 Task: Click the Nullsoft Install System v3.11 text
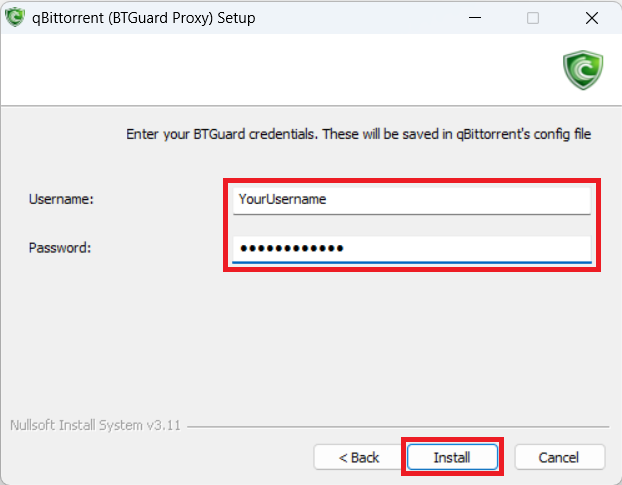[94, 424]
